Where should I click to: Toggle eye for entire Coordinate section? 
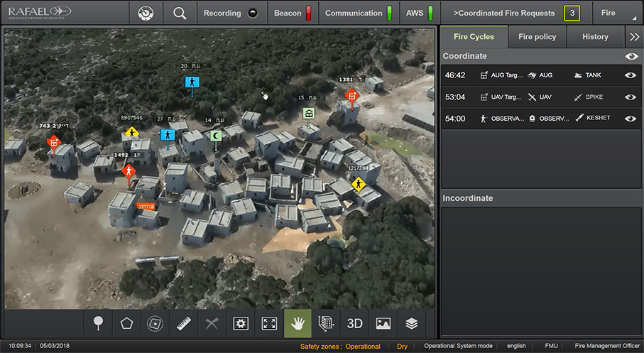pyautogui.click(x=631, y=56)
